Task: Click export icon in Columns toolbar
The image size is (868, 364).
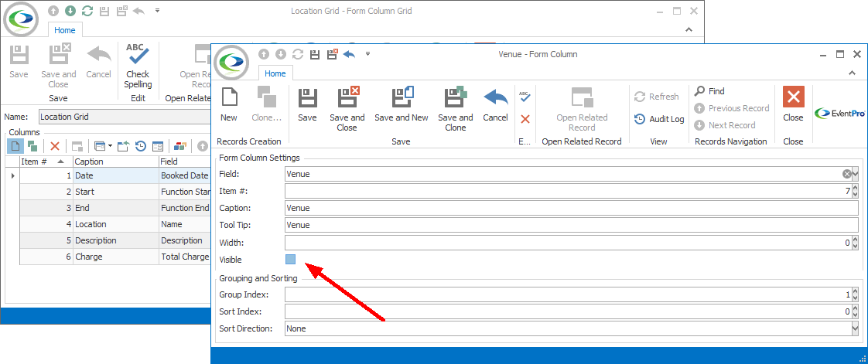Action: (x=124, y=147)
